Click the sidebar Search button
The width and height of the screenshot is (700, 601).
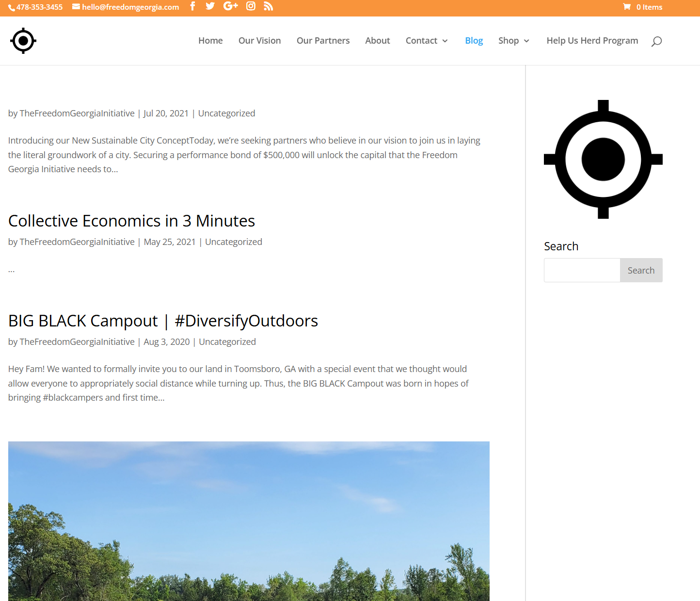pos(641,270)
